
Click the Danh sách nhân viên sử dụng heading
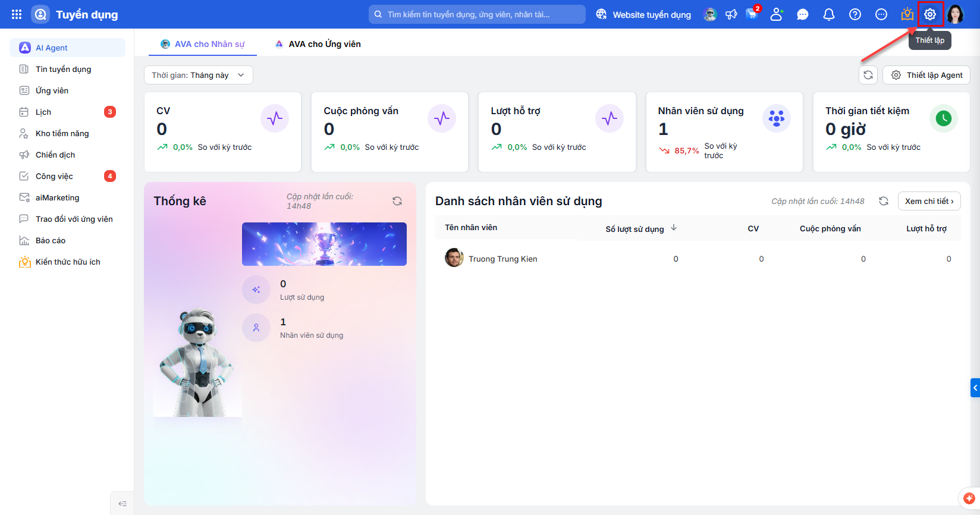click(x=519, y=201)
